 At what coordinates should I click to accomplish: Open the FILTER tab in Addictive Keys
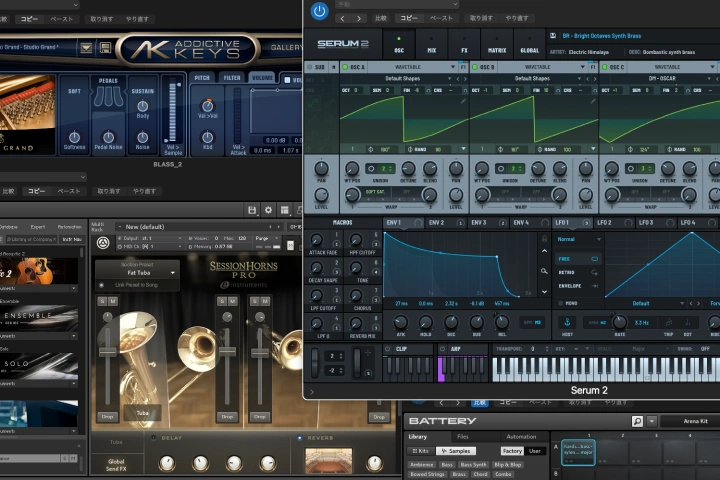pyautogui.click(x=232, y=78)
